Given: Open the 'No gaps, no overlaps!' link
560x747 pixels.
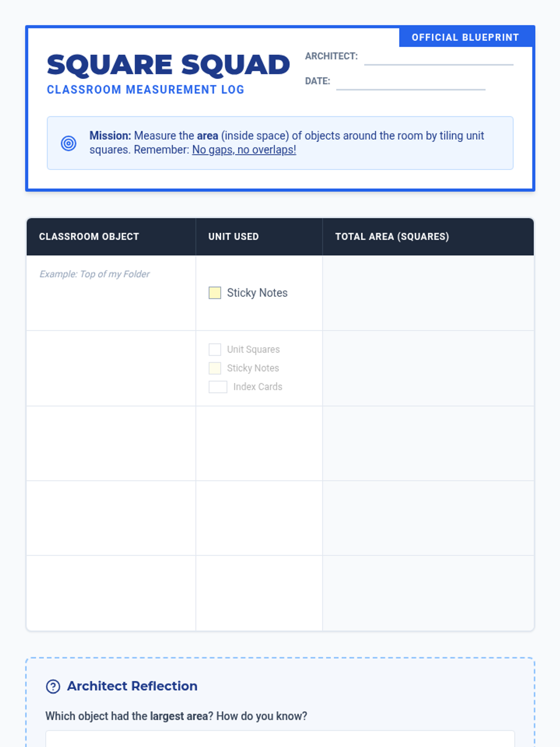Looking at the screenshot, I should (x=244, y=150).
